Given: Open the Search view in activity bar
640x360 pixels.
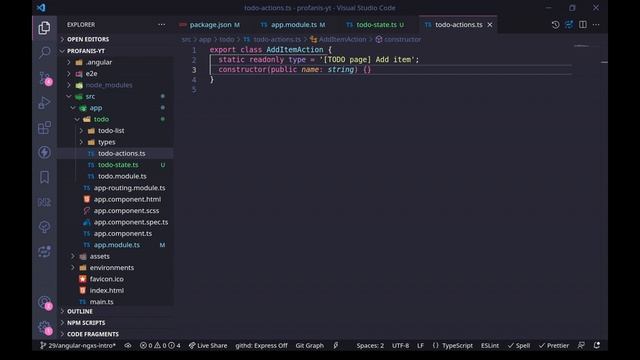Looking at the screenshot, I should 44,52.
